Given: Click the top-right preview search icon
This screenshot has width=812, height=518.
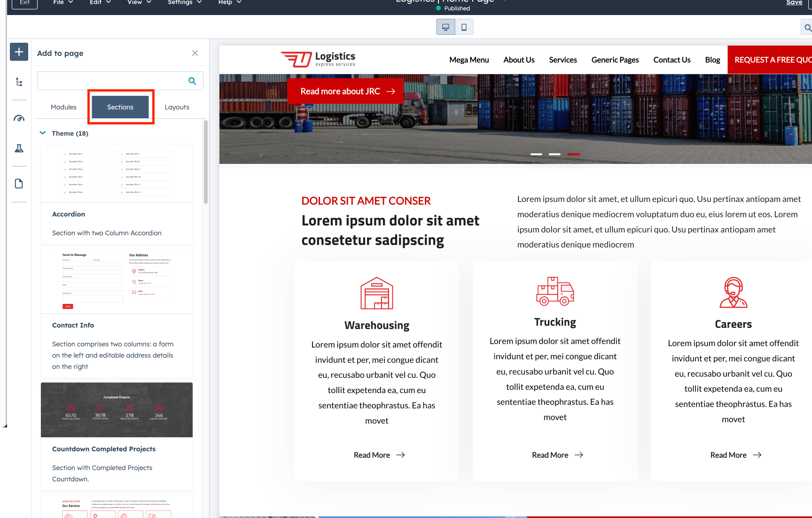Looking at the screenshot, I should [x=807, y=28].
